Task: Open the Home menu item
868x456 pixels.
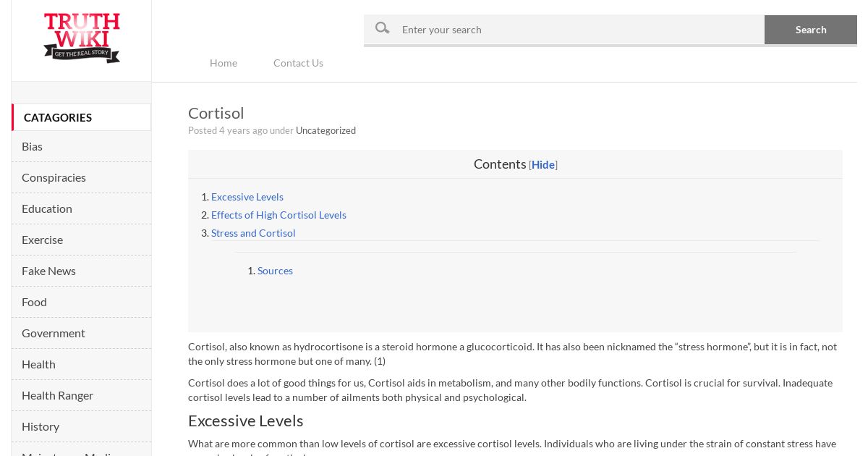Action: coord(224,63)
